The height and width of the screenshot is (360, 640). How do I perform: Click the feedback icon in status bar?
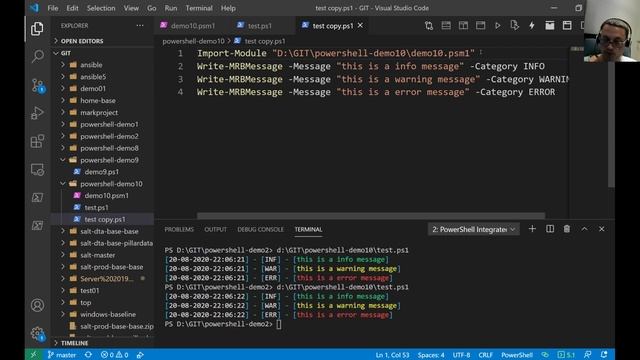click(x=587, y=355)
